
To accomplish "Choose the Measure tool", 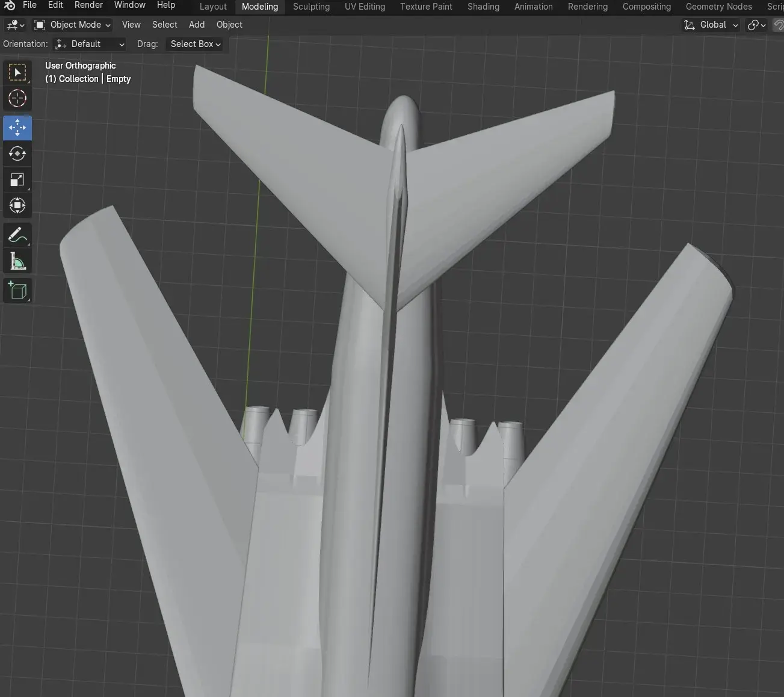I will 17,261.
